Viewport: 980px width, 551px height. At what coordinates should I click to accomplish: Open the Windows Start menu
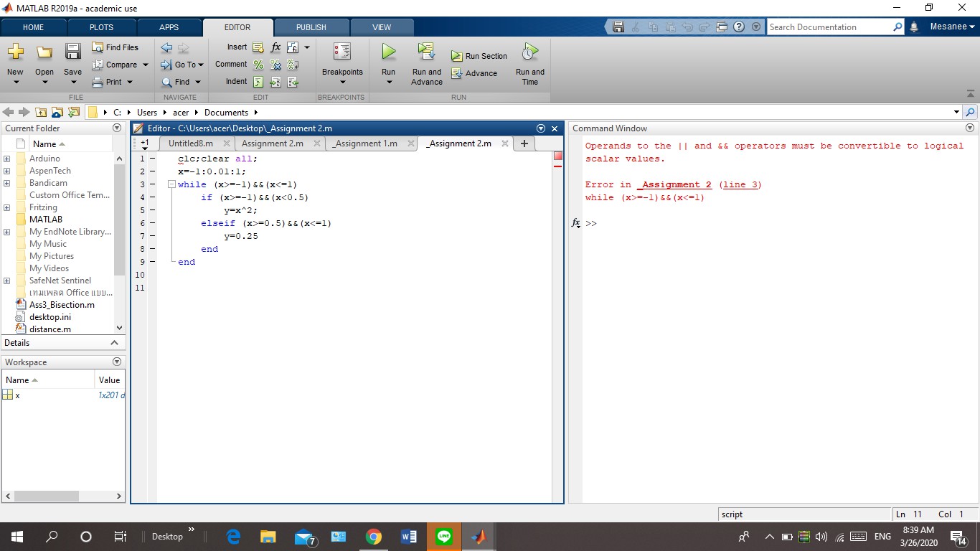click(x=17, y=537)
